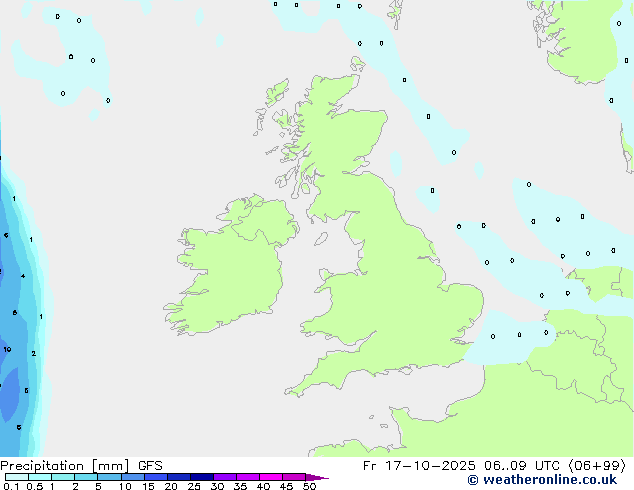634x490 pixels.
Task: Click the legend swatch between 10 and 15
Action: pyautogui.click(x=133, y=477)
